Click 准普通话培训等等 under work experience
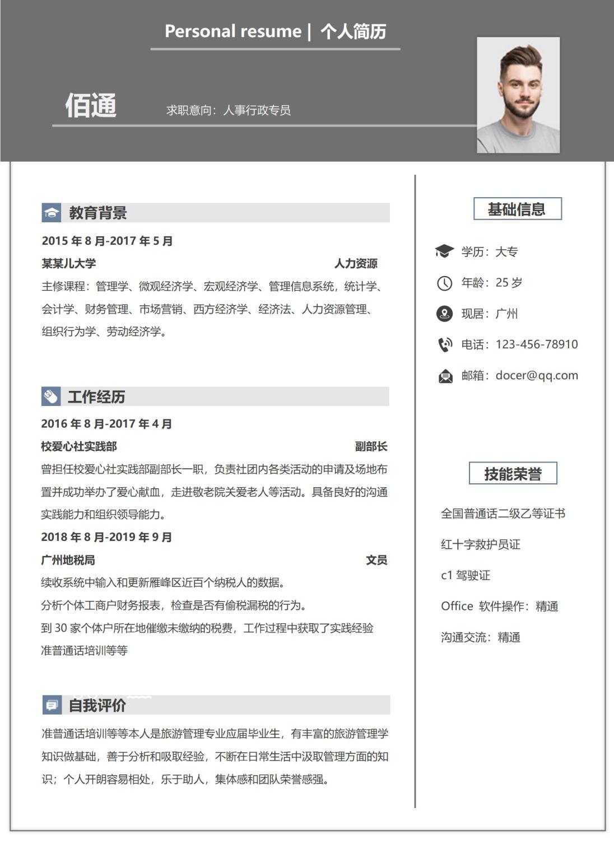This screenshot has width=614, height=868. point(84,651)
